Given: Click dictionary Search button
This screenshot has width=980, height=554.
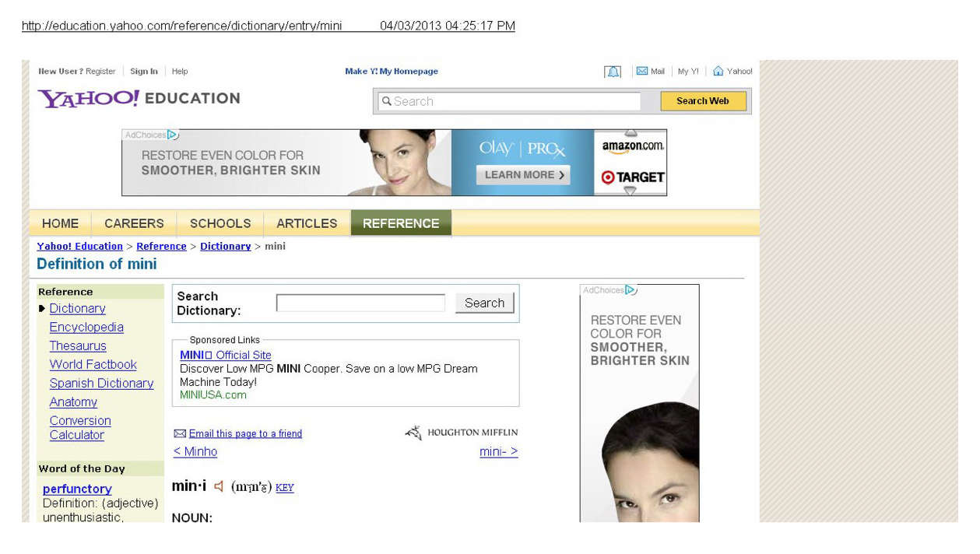Looking at the screenshot, I should point(484,303).
